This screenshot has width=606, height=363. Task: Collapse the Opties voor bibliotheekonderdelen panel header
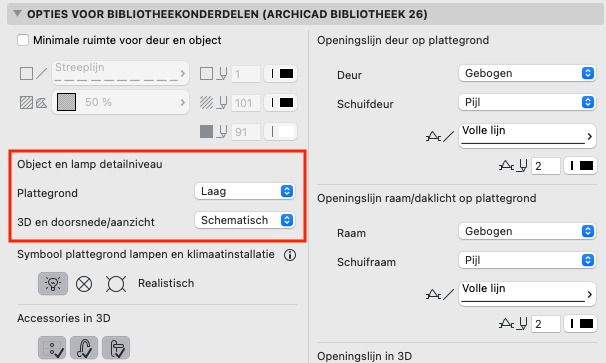[17, 14]
